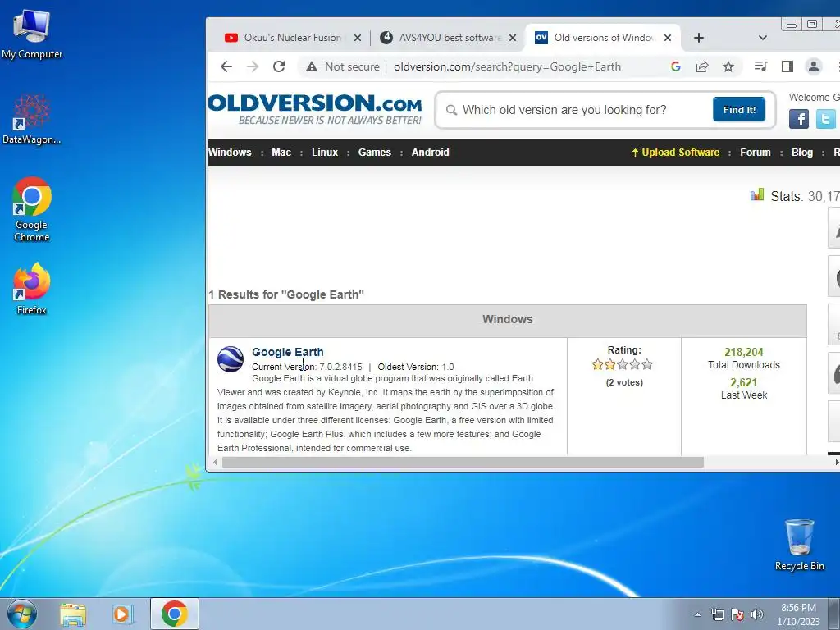Image resolution: width=840 pixels, height=630 pixels.
Task: Open Windows Media Player taskbar icon
Action: pyautogui.click(x=122, y=614)
